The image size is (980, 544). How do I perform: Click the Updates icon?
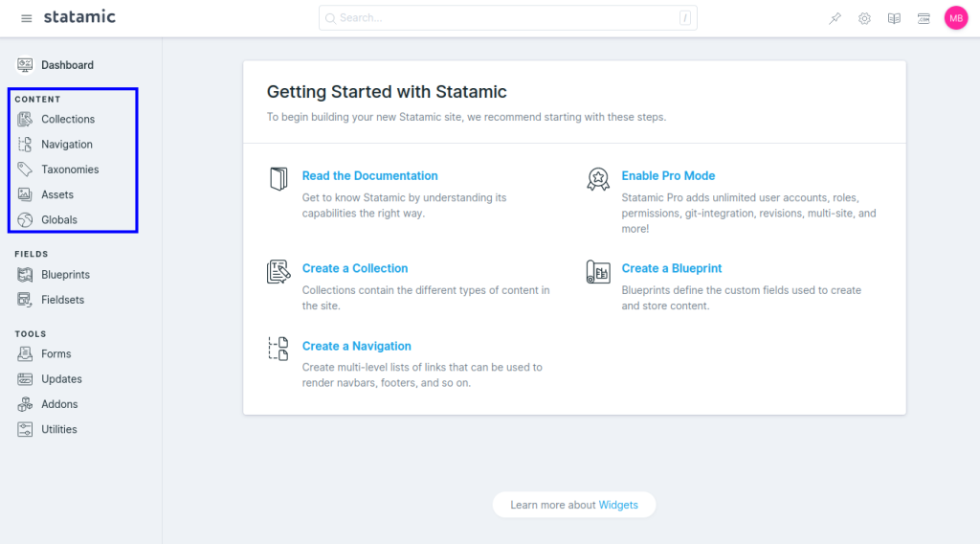(25, 379)
